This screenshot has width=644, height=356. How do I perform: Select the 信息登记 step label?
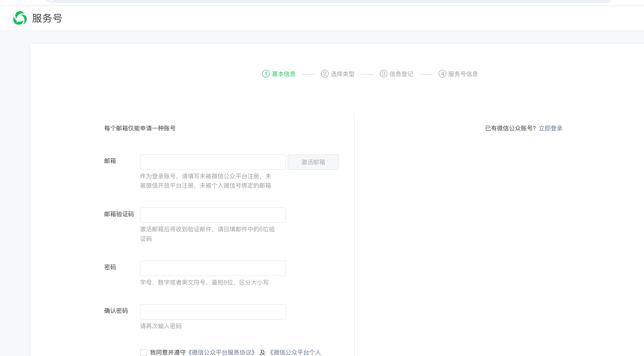tap(401, 74)
